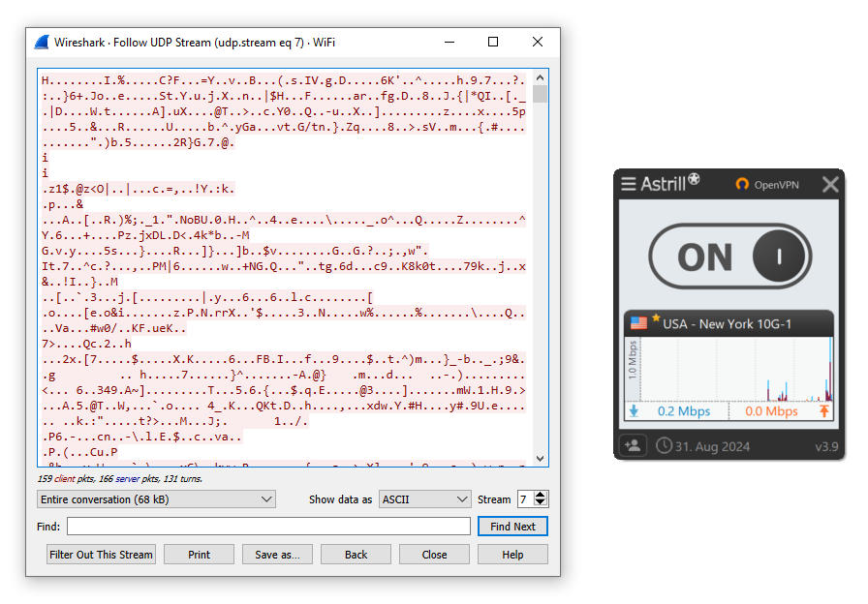Click the "7>....Qc.2..h" stream line
Screen dimensions: 868x604
(x=86, y=344)
